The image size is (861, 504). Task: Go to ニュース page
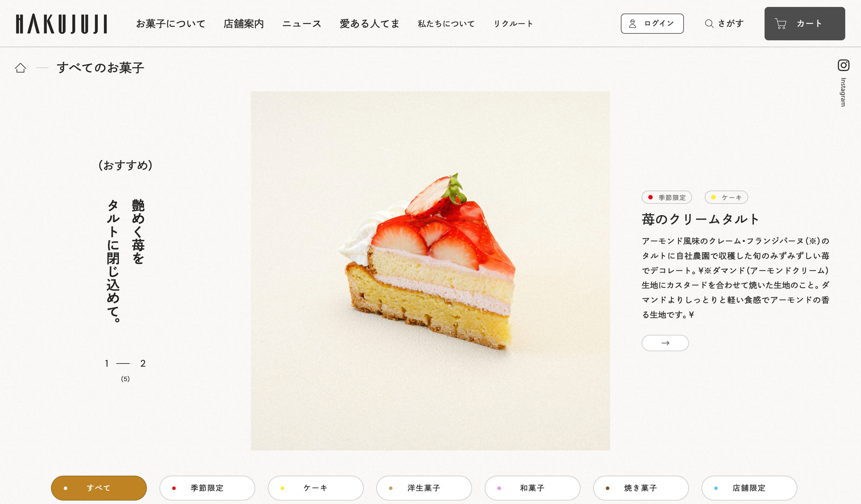click(302, 24)
